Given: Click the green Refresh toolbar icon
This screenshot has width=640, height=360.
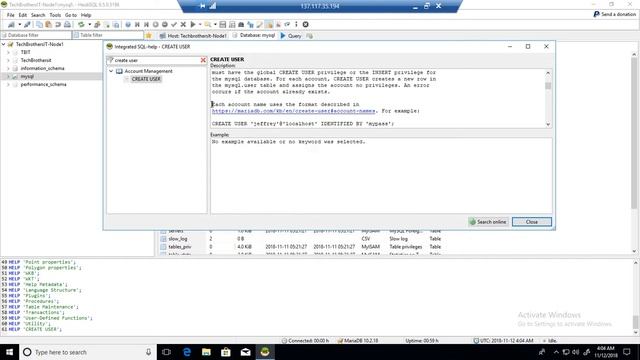Looking at the screenshot, I should (81, 24).
